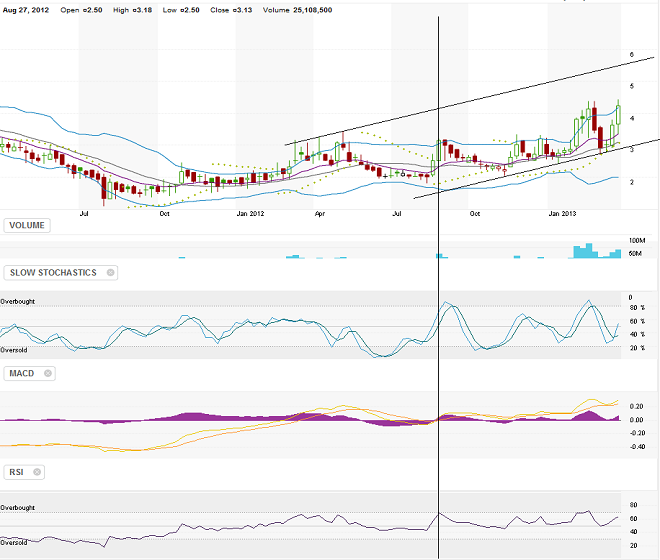Remove the Slow Stochastics indicator with its X icon
This screenshot has width=660, height=560.
click(x=111, y=272)
